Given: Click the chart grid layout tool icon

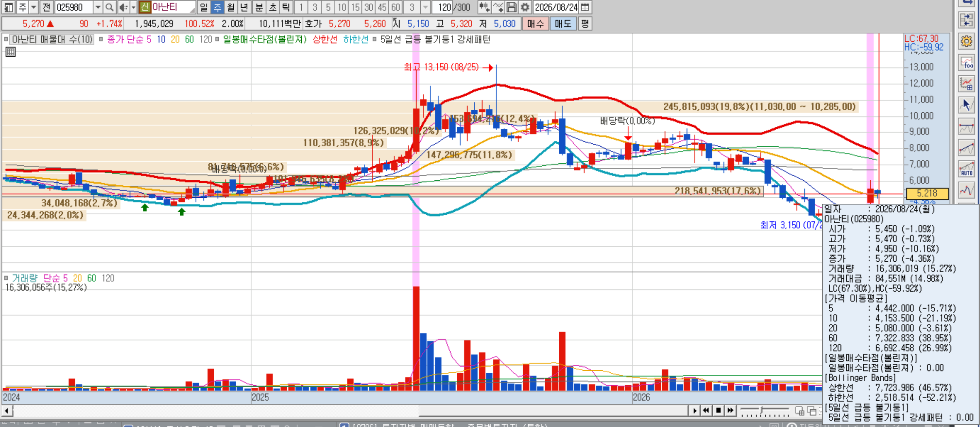Looking at the screenshot, I should pos(967,83).
